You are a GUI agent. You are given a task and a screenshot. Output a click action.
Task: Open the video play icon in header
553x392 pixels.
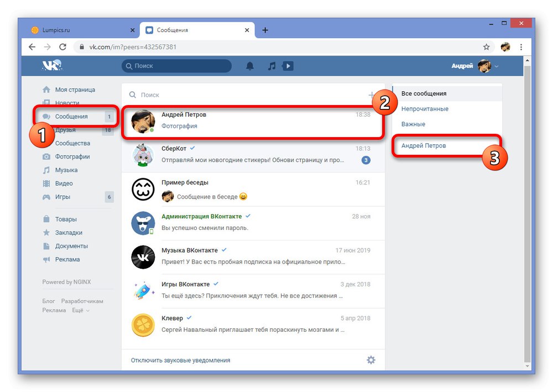point(288,66)
